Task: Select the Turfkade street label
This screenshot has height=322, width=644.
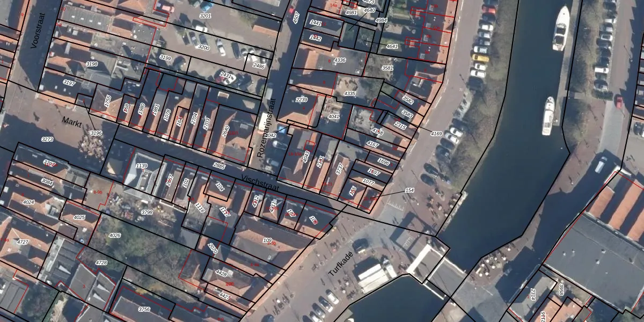Action: [340, 265]
